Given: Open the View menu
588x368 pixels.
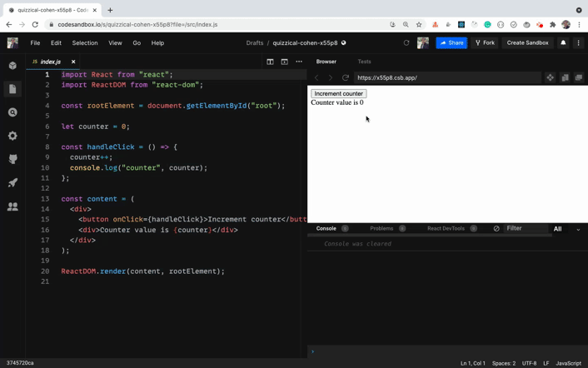Looking at the screenshot, I should click(115, 42).
